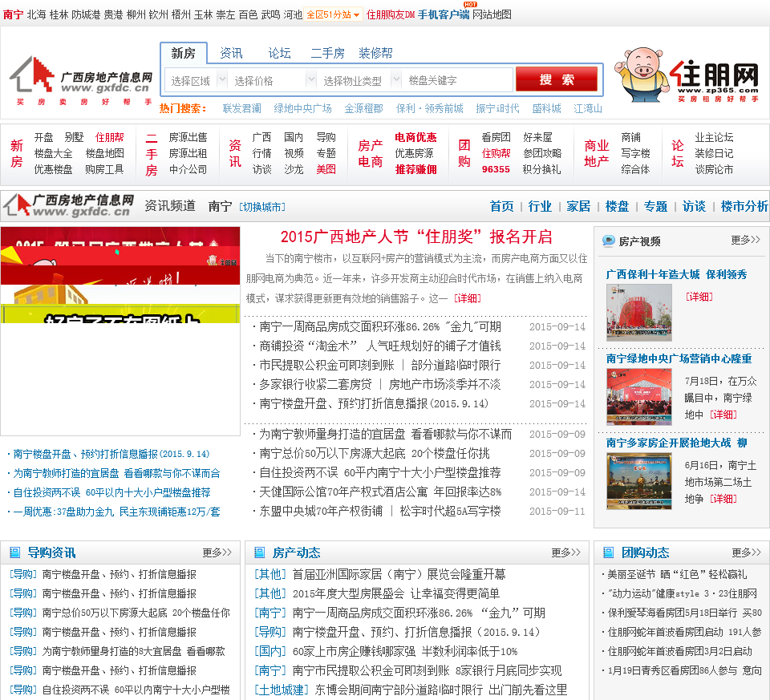Click hot search 江湾山
770x700 pixels.
coord(588,108)
